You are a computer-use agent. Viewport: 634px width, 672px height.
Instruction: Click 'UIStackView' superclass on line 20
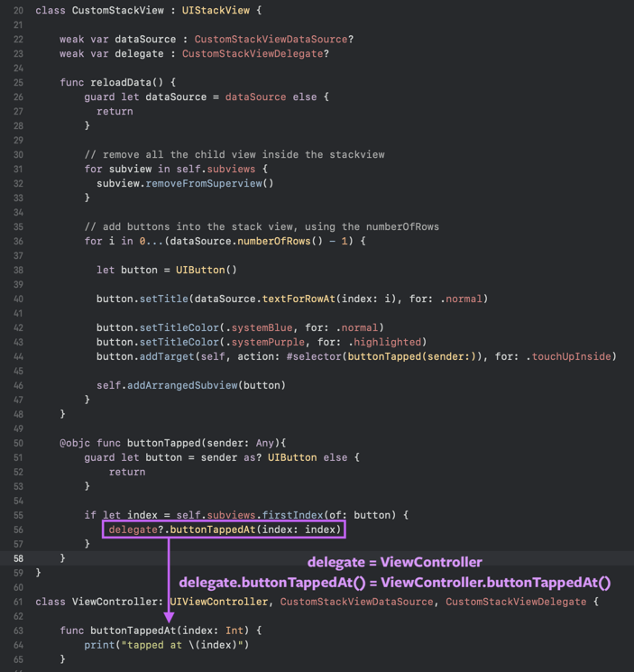click(216, 10)
